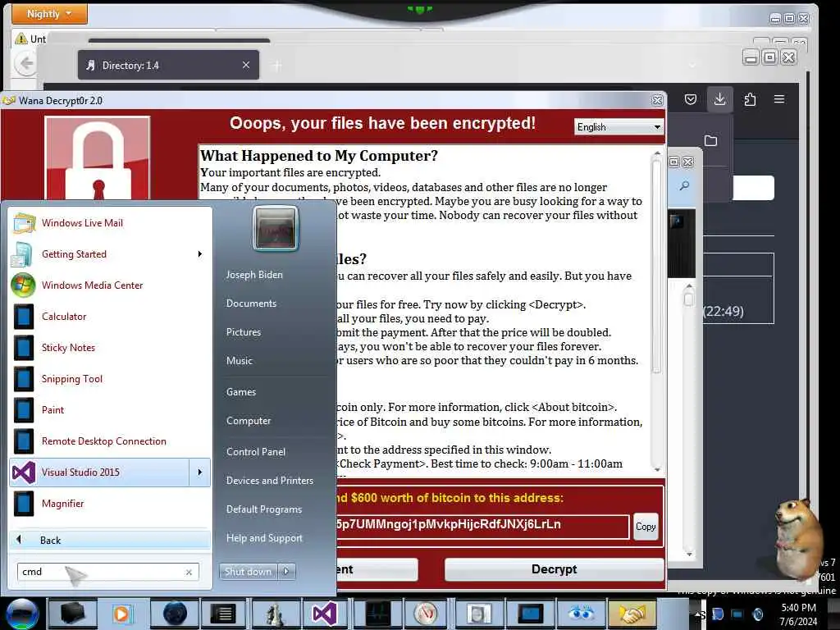Open the globe browser taskbar icon
The image size is (840, 630).
[175, 614]
